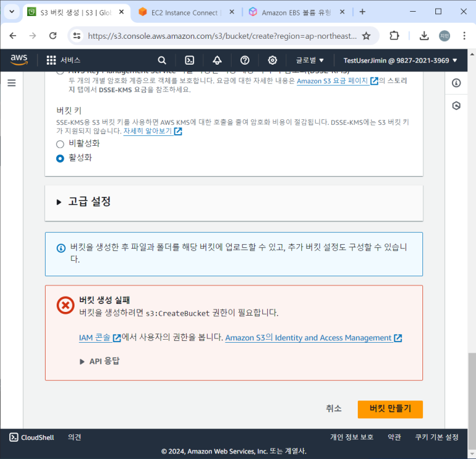Open the tab search chevron at top left
This screenshot has width=476, height=459.
point(12,12)
